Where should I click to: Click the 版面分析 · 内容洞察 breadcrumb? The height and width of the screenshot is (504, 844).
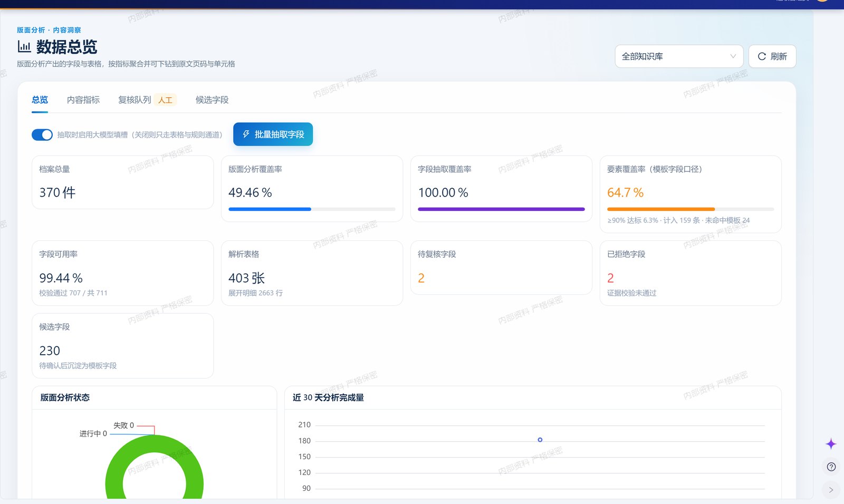point(49,30)
